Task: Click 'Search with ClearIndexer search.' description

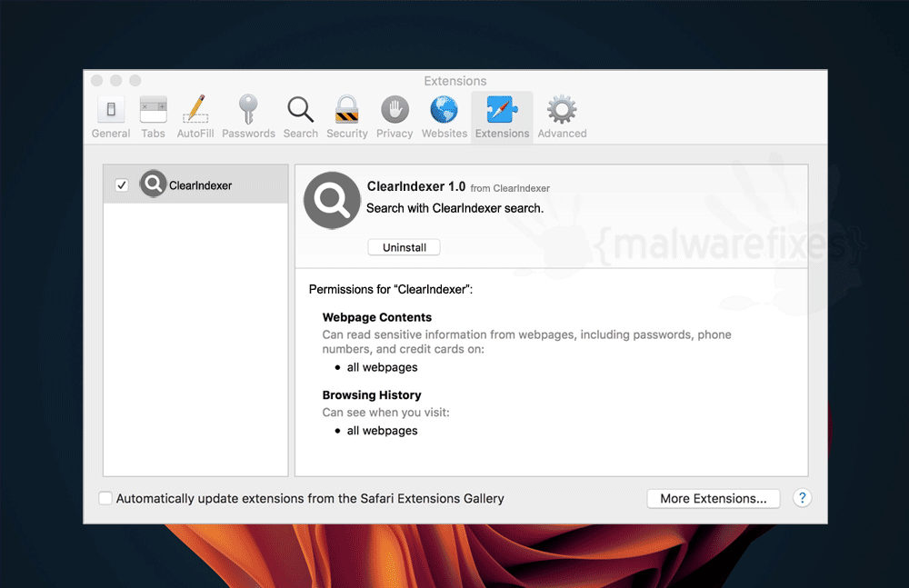Action: (x=455, y=208)
